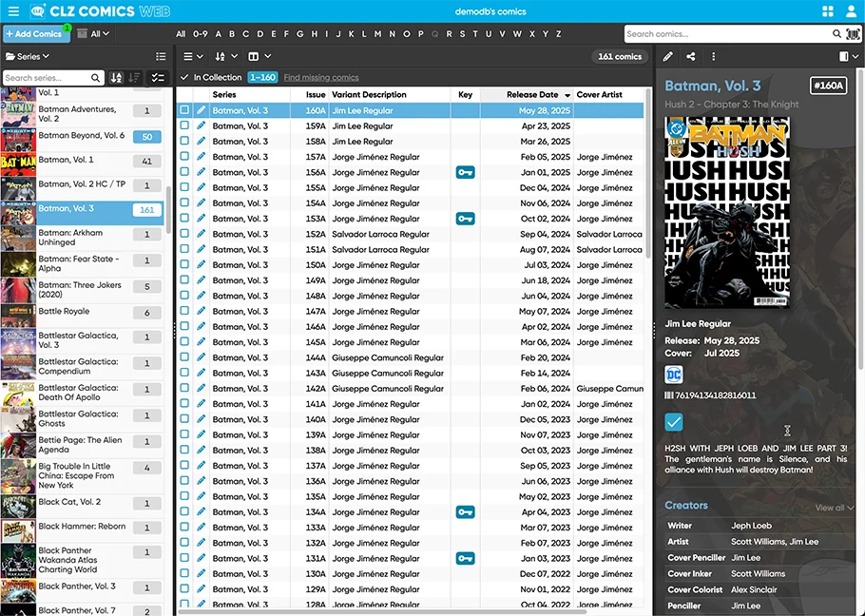Open Find missing comics link
The image size is (865, 616).
point(321,78)
